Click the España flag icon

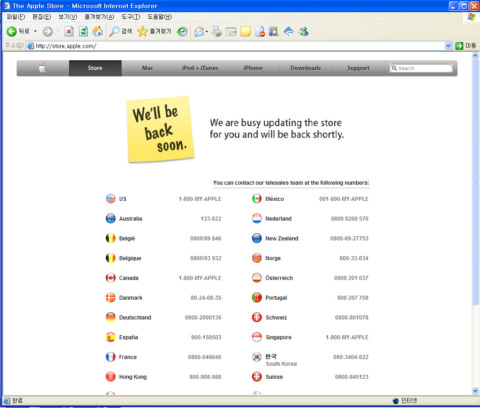[111, 337]
